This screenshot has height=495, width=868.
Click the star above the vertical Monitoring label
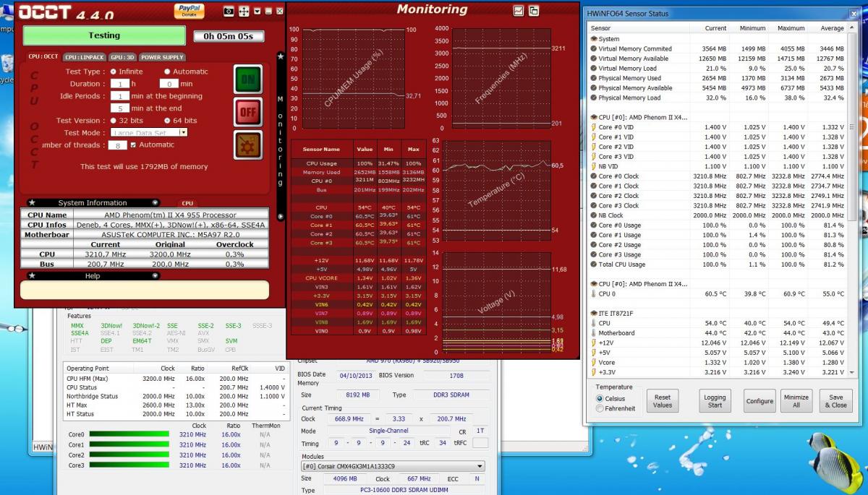[x=281, y=56]
